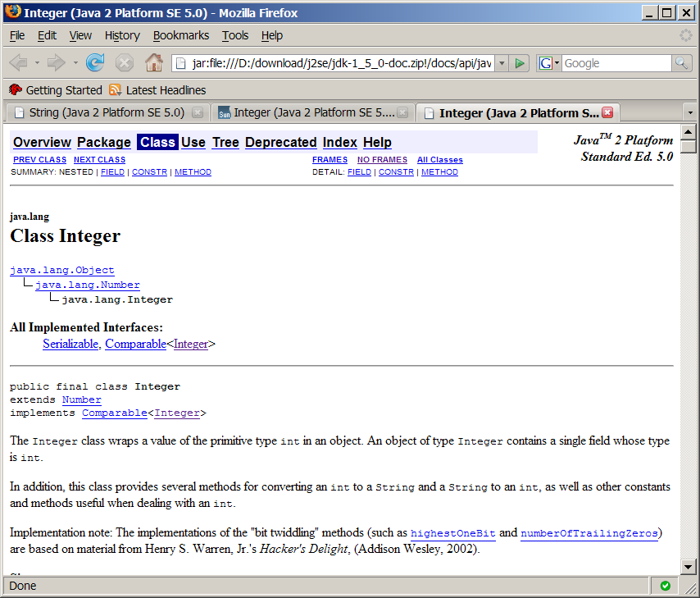Open java.lang.Object link
This screenshot has width=700, height=598.
pos(62,270)
